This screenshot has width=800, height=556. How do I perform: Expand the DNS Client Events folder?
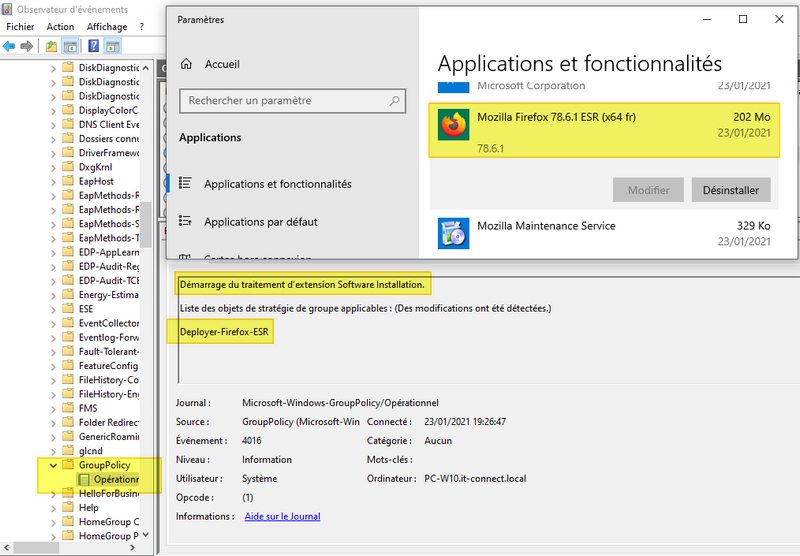point(53,124)
